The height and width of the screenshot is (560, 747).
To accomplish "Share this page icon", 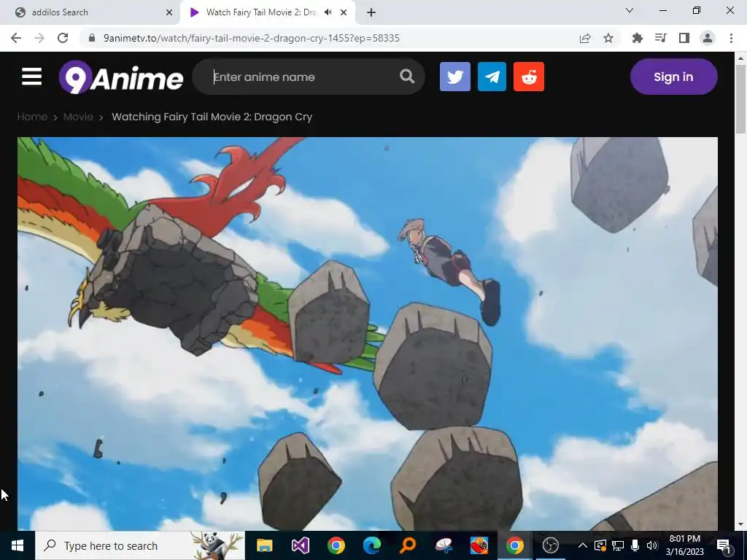I will pyautogui.click(x=585, y=38).
